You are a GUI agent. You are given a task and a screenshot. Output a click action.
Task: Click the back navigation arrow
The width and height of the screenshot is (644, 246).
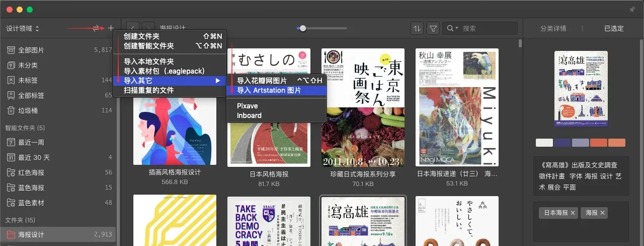[x=133, y=29]
